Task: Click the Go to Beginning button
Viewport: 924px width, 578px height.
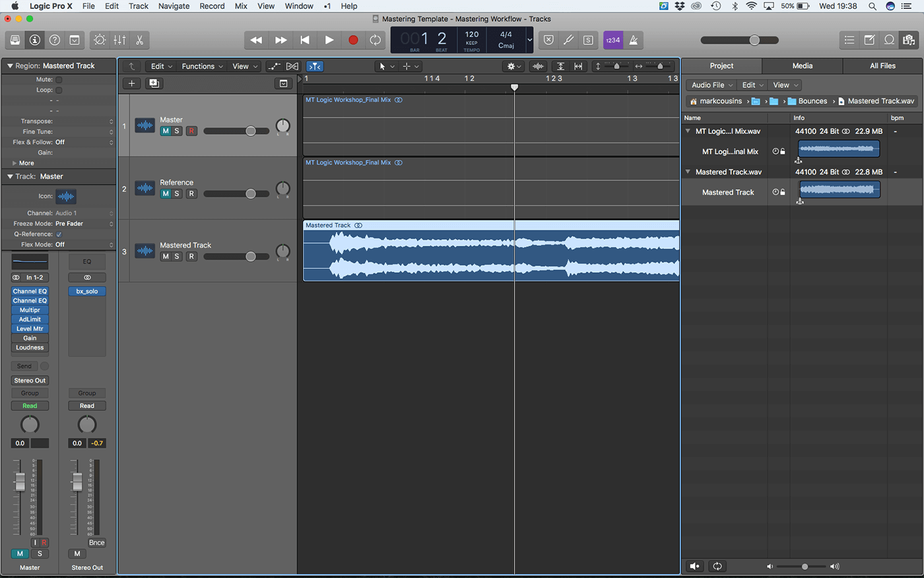Action: [305, 40]
